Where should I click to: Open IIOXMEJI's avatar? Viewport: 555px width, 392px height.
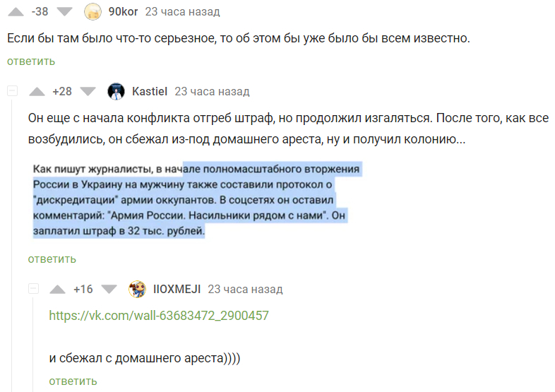click(x=137, y=289)
